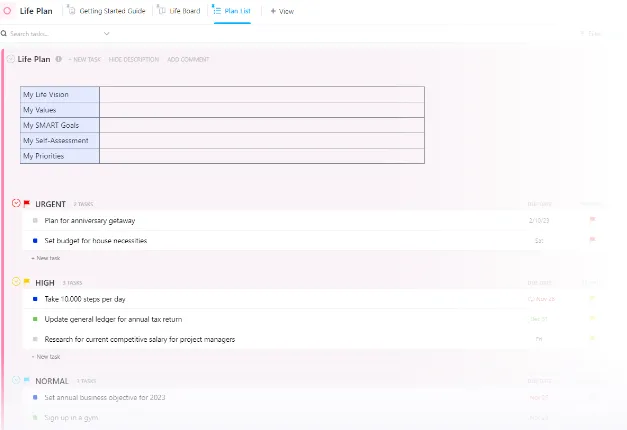
Task: Click priority flag of Set budget task
Action: [593, 239]
